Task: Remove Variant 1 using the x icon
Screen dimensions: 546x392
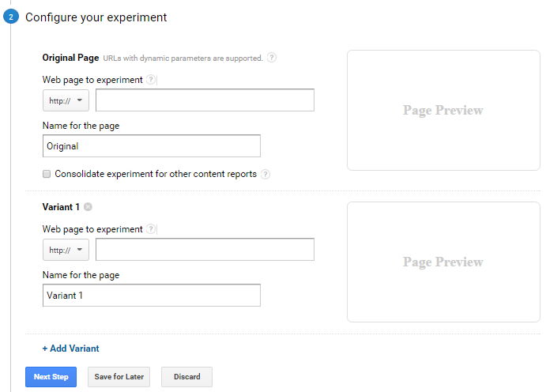Action: pyautogui.click(x=88, y=208)
